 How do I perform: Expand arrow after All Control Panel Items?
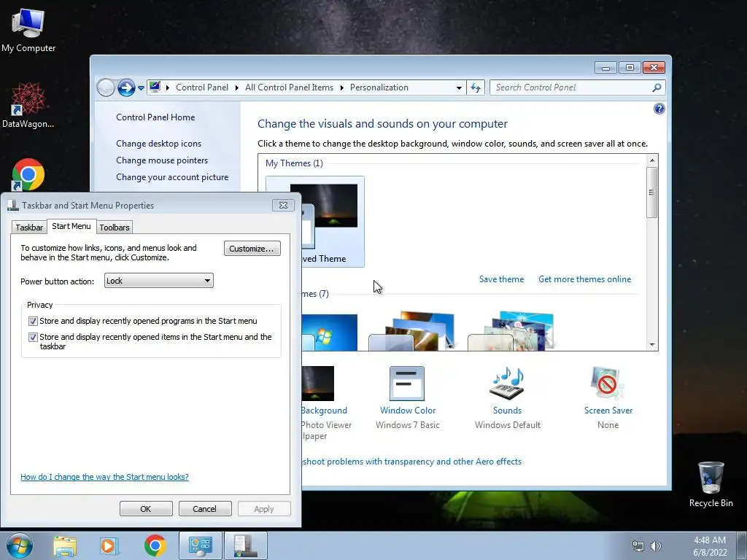(342, 87)
